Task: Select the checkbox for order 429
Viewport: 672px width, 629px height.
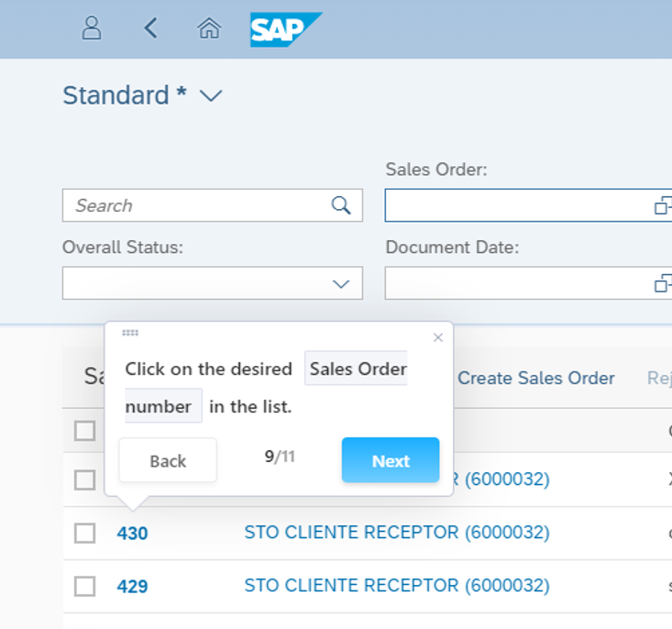Action: [x=84, y=586]
